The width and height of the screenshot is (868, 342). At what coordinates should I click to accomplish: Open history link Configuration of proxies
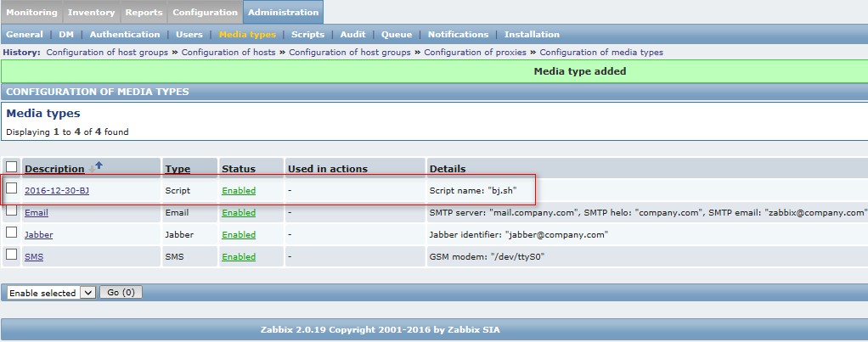click(475, 52)
